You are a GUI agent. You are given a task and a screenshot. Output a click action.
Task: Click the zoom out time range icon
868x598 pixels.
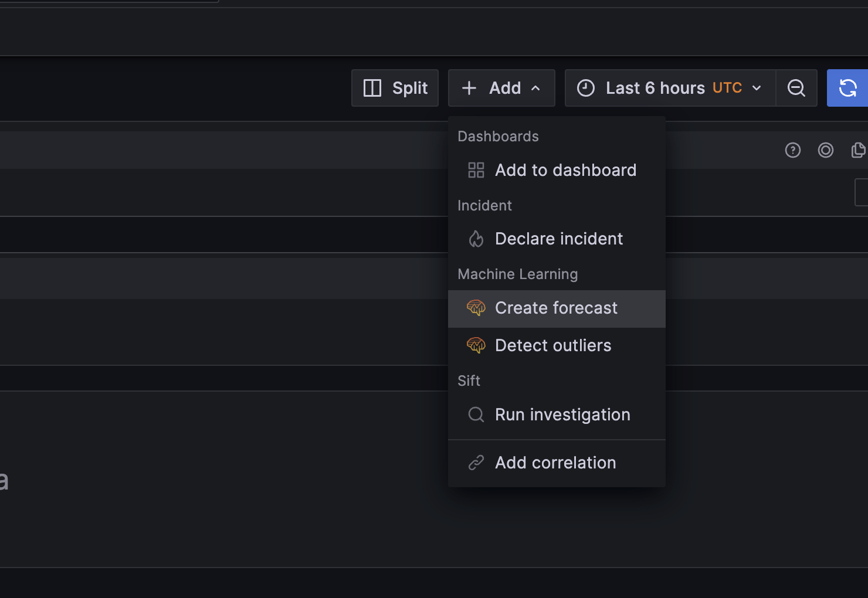pyautogui.click(x=796, y=88)
